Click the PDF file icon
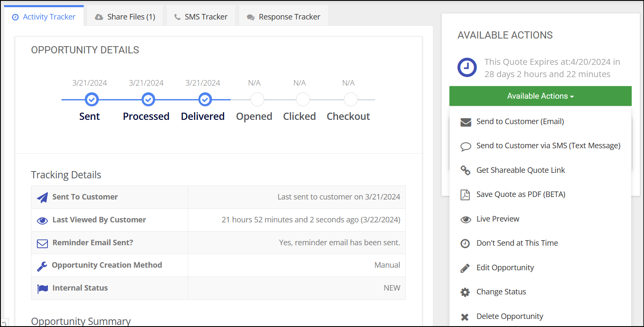This screenshot has height=327, width=644. pos(466,195)
